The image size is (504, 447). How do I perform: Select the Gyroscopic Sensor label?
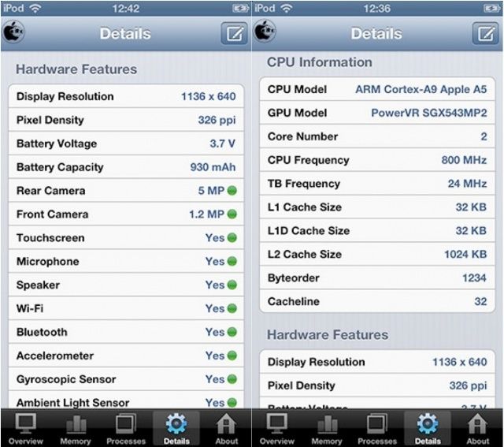[66, 379]
